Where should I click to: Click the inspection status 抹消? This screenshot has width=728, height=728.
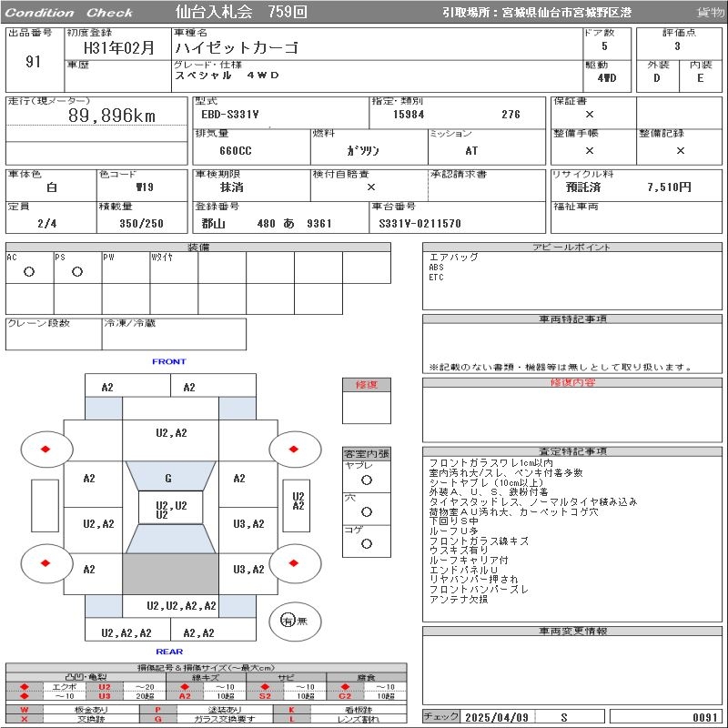[x=232, y=187]
